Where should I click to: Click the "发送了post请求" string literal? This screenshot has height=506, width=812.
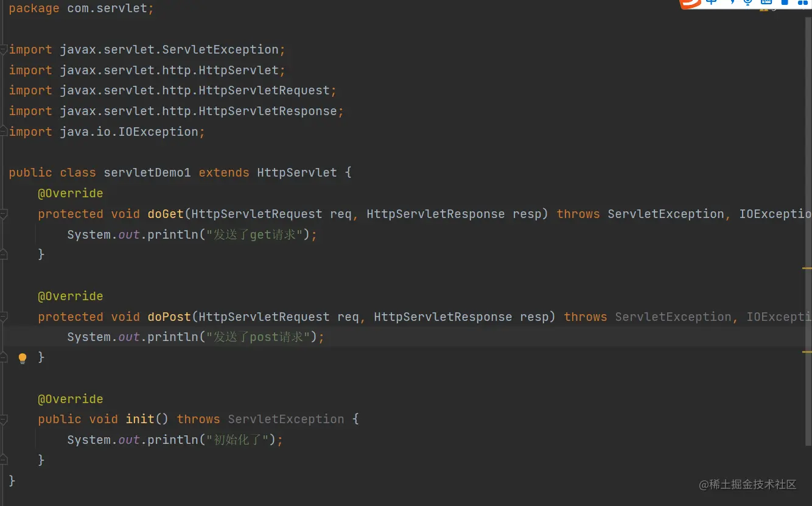(x=258, y=337)
